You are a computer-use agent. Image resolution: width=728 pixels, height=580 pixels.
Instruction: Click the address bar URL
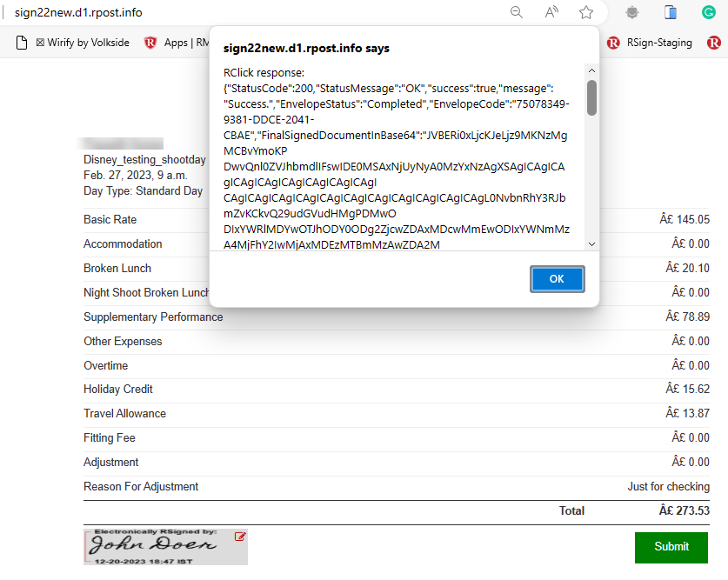click(x=78, y=12)
